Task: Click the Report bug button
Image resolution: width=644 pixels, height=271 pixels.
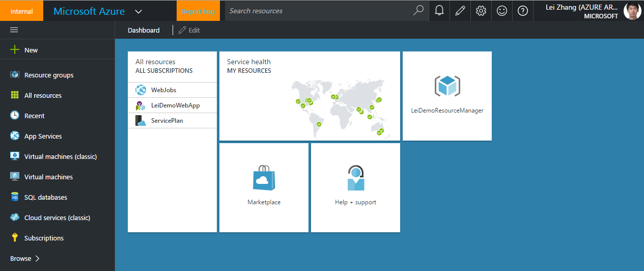Action: (198, 11)
